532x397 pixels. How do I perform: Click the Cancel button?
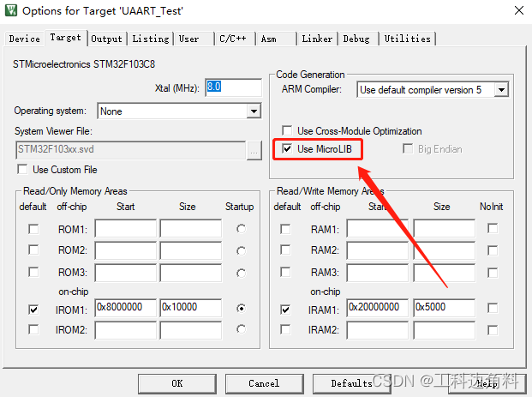pyautogui.click(x=265, y=384)
